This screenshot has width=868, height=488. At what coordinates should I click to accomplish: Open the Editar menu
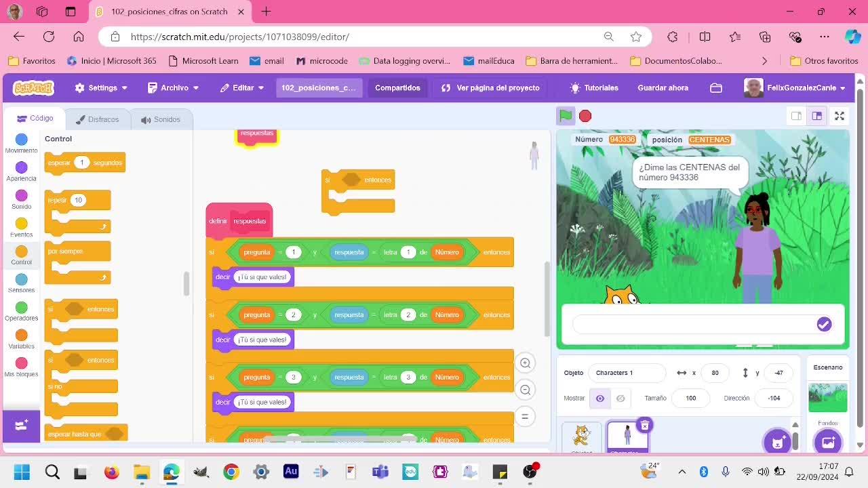[x=242, y=87]
